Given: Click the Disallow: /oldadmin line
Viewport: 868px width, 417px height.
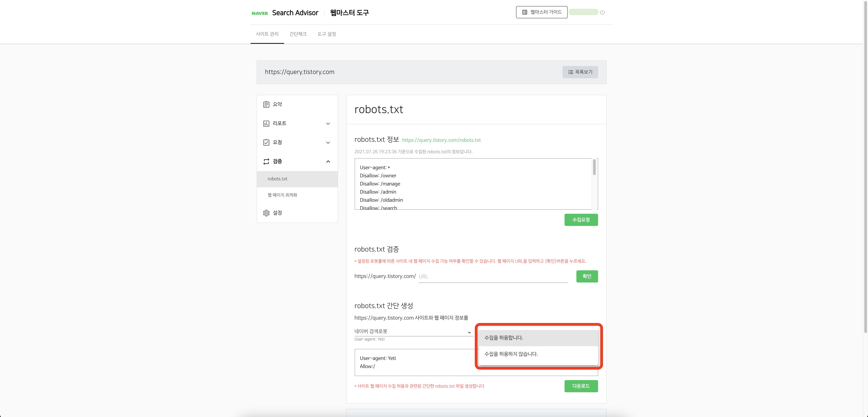Looking at the screenshot, I should coord(381,200).
